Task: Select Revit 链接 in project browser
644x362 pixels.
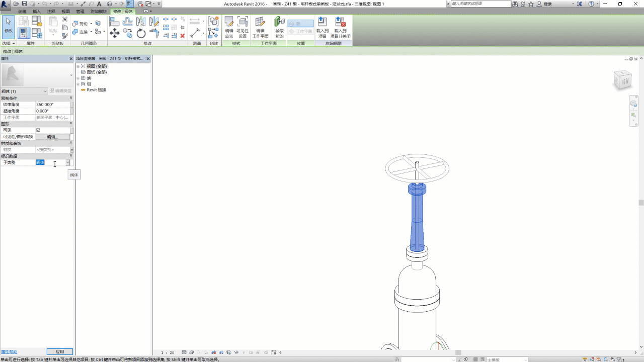Action: (x=97, y=90)
